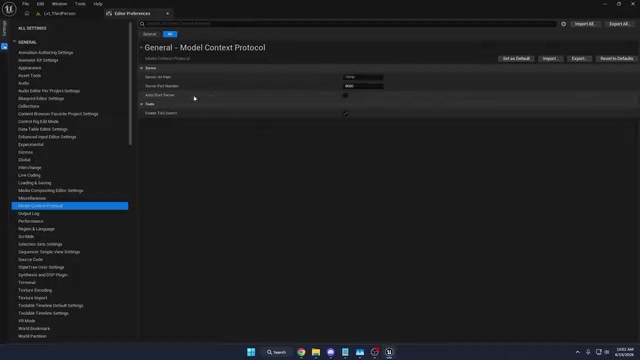Select Performance settings

(x=31, y=221)
